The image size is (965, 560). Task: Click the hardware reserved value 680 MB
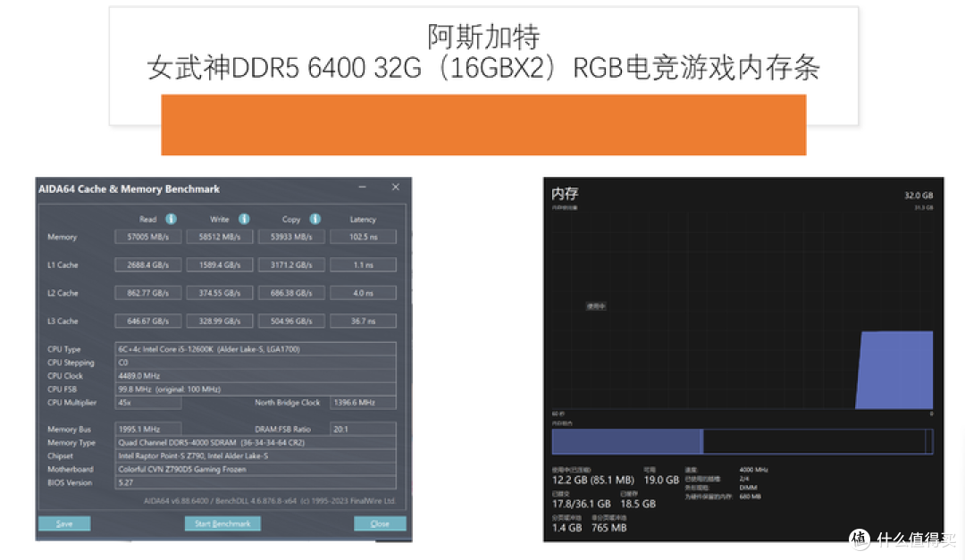tap(751, 497)
